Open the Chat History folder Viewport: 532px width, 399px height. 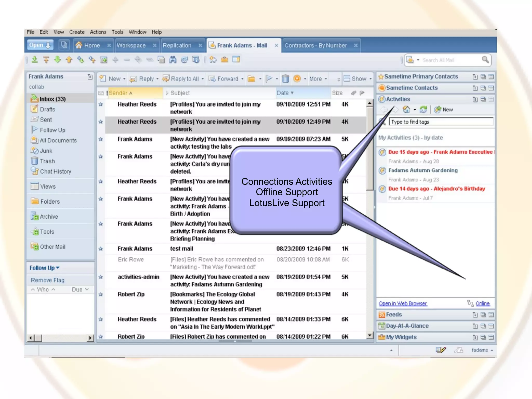(x=55, y=171)
